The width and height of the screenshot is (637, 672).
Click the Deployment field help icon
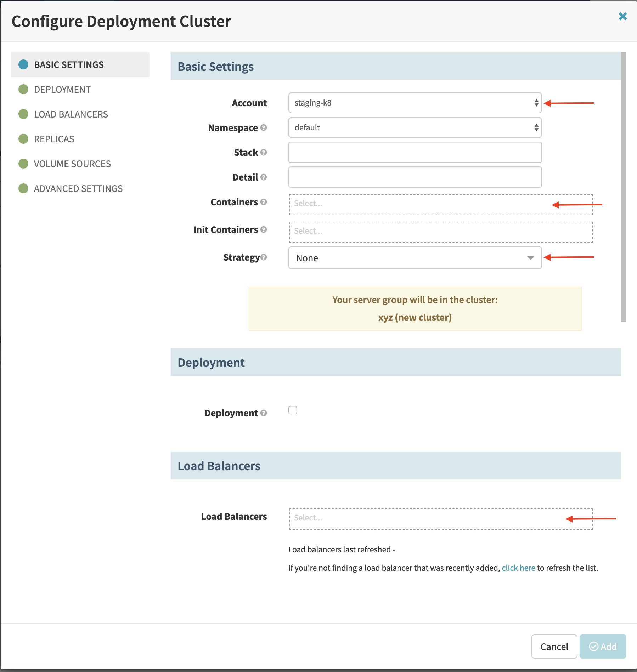pyautogui.click(x=264, y=413)
